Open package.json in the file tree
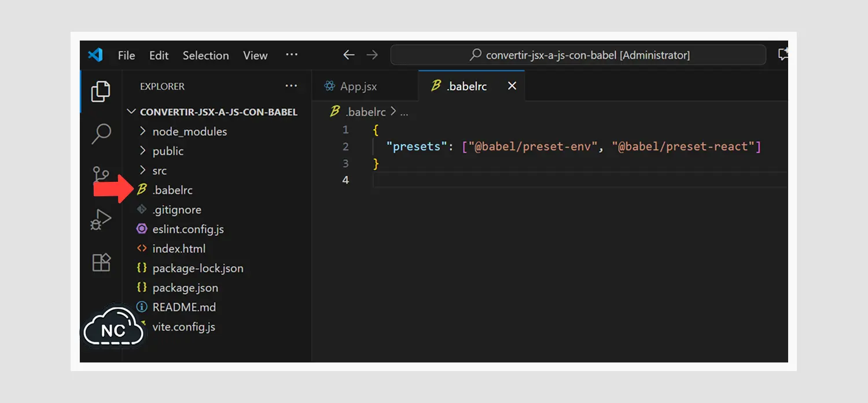The image size is (868, 403). (x=185, y=288)
